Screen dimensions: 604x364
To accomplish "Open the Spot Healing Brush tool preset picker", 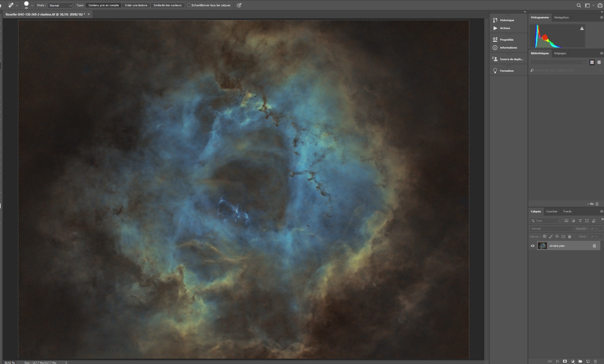I will point(13,5).
